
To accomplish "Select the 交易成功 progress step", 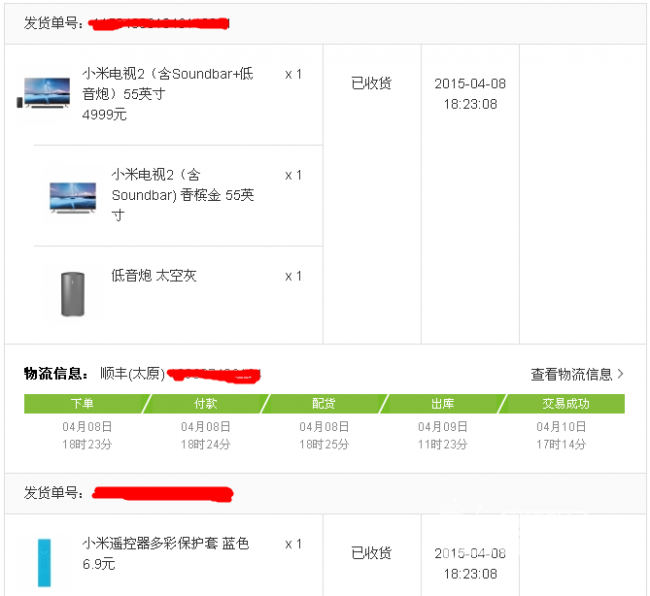I will point(564,404).
